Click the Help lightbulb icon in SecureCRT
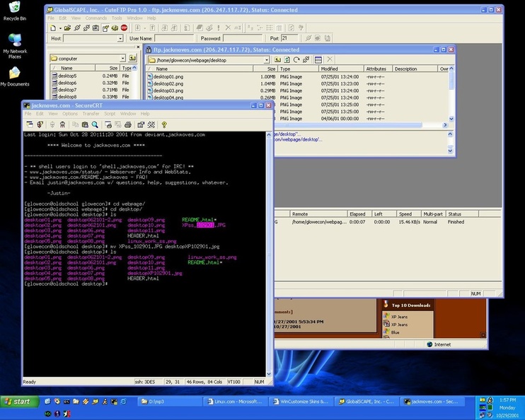The width and height of the screenshot is (525, 420). point(164,125)
